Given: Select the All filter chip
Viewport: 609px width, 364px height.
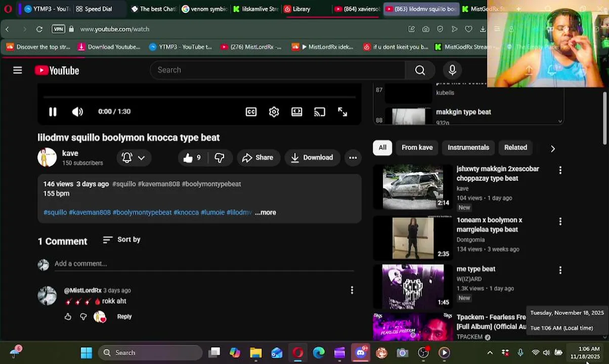Looking at the screenshot, I should 382,148.
